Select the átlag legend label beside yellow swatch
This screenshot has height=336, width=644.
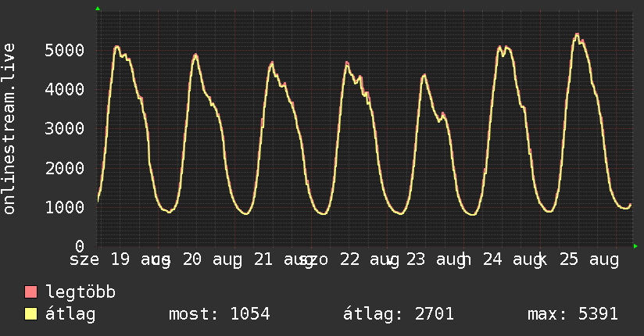[x=70, y=315]
